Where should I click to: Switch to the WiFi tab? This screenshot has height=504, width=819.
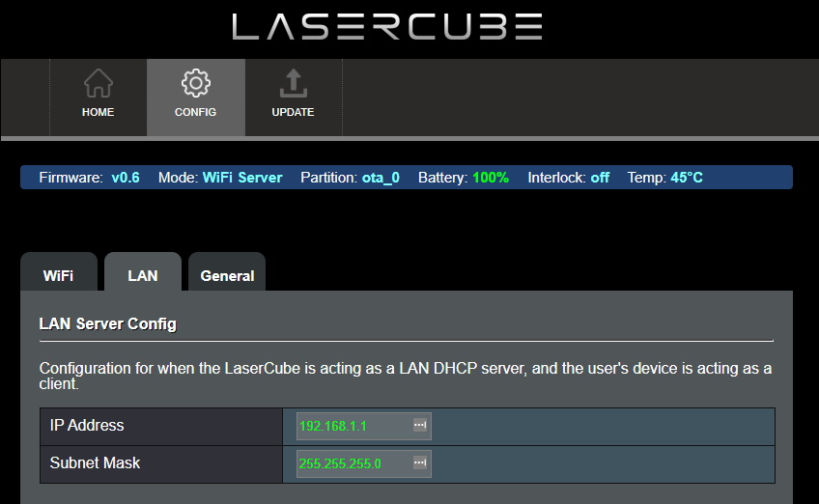(x=58, y=275)
